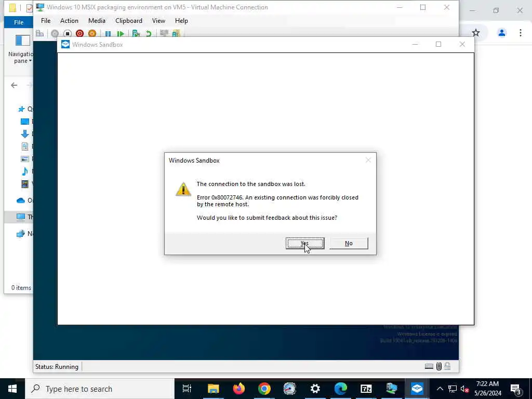Screen dimensions: 532x399
Task: Click Yes to submit feedback
Action: [x=305, y=243]
